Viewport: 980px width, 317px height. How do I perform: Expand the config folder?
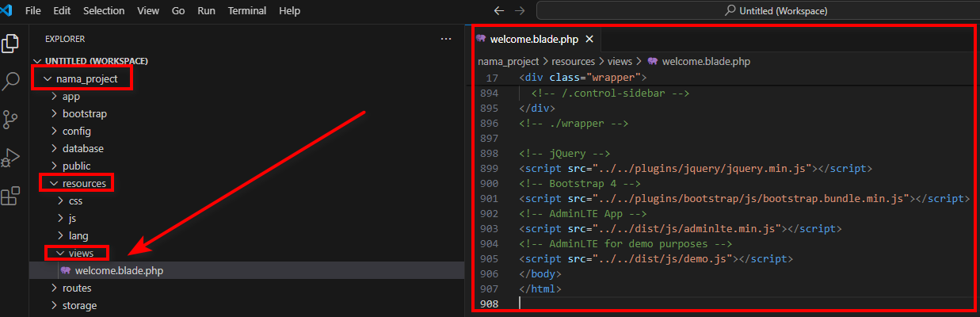click(x=247, y=132)
